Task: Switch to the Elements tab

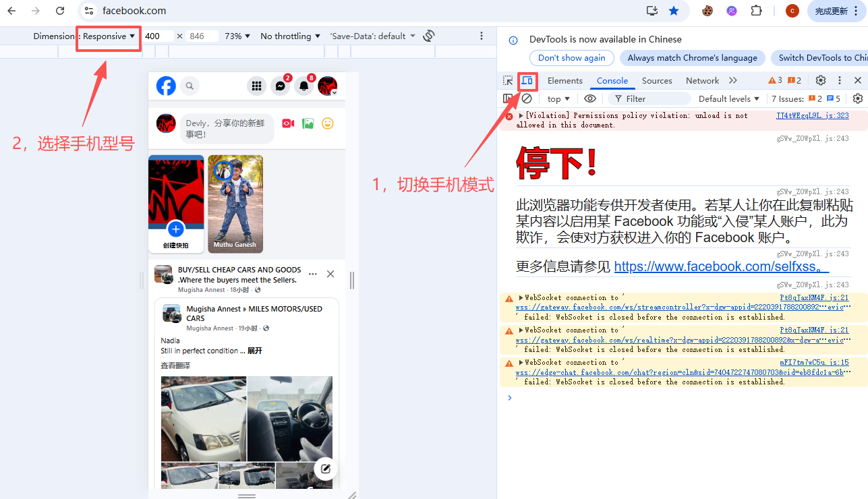Action: (565, 81)
